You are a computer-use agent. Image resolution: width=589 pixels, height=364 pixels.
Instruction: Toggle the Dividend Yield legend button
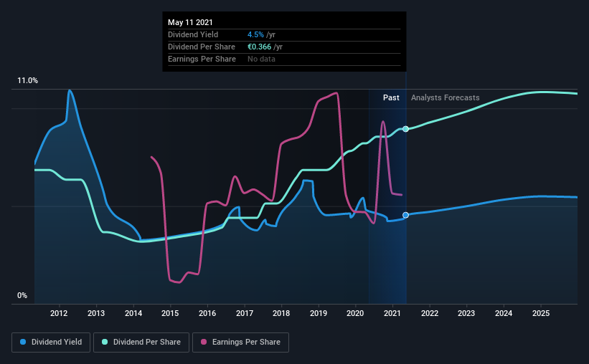coord(51,343)
